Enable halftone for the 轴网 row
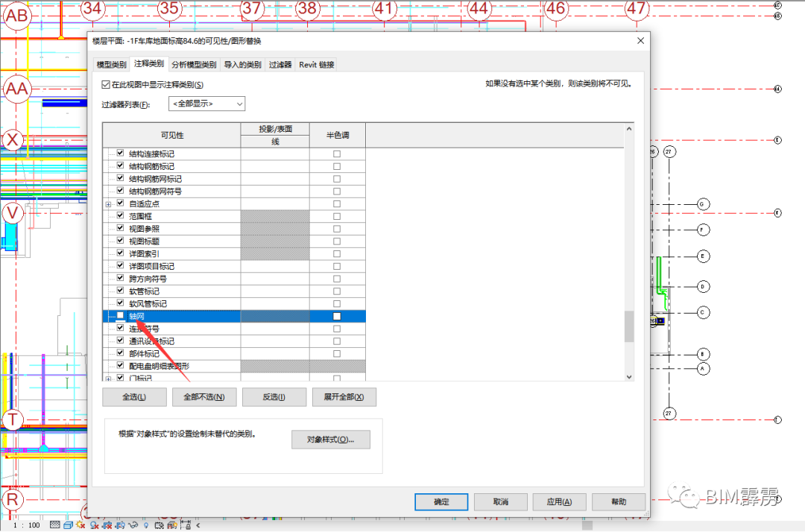Screen dimensions: 805x532 click(x=337, y=317)
